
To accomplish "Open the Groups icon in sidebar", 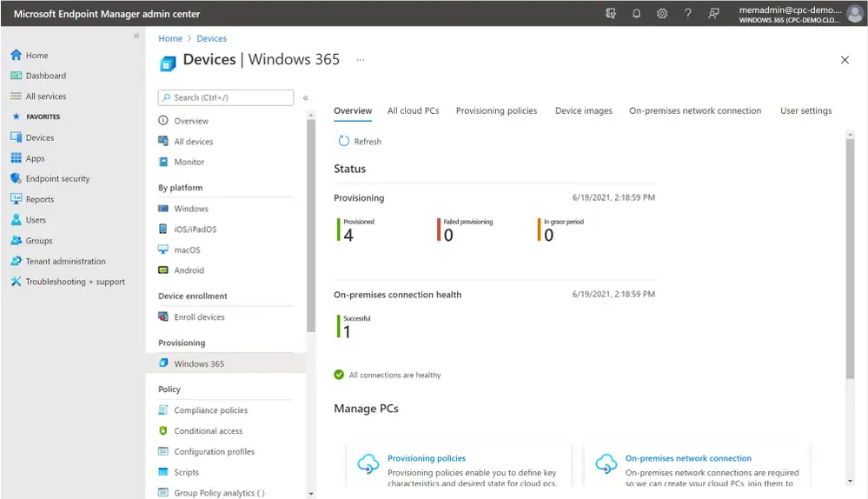I will [x=16, y=240].
